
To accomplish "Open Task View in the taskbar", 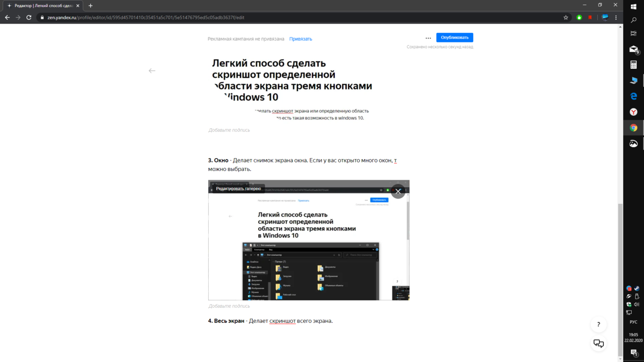I will 633,34.
